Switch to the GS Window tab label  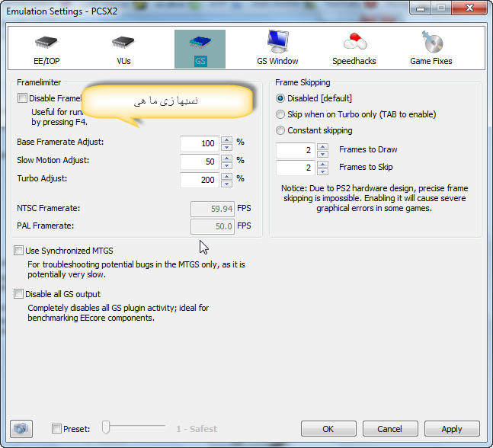[277, 61]
